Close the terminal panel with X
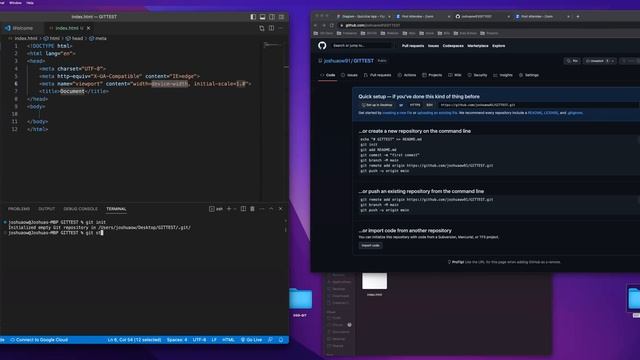This screenshot has height=360, width=640. pos(280,209)
